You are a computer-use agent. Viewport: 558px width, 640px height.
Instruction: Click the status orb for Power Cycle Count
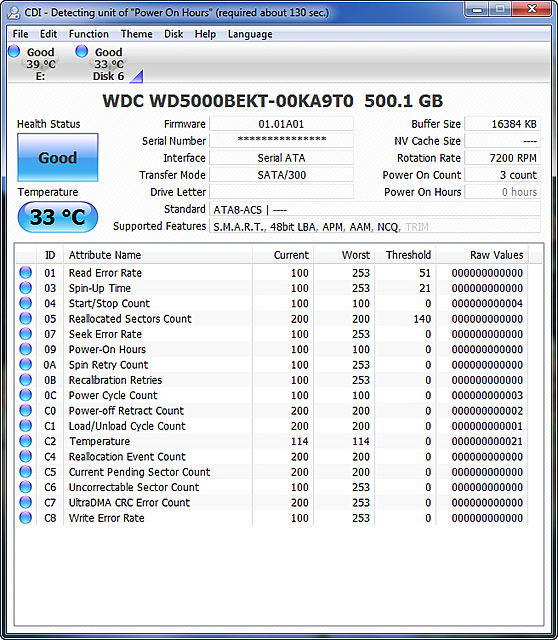25,395
